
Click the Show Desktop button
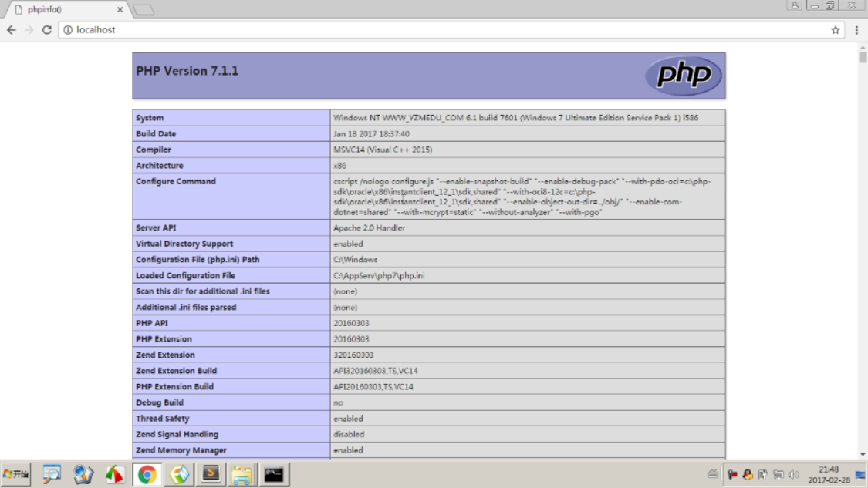point(861,474)
